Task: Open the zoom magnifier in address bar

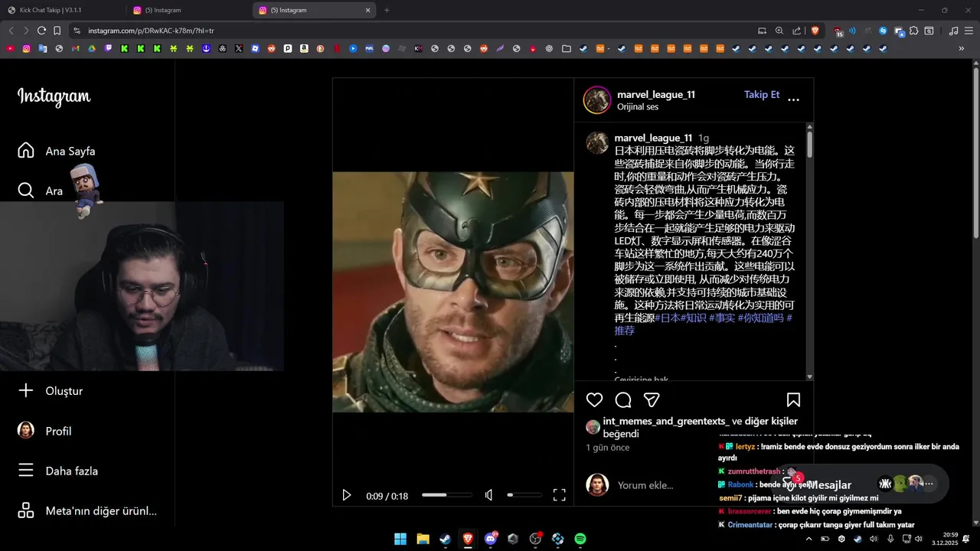Action: [779, 31]
